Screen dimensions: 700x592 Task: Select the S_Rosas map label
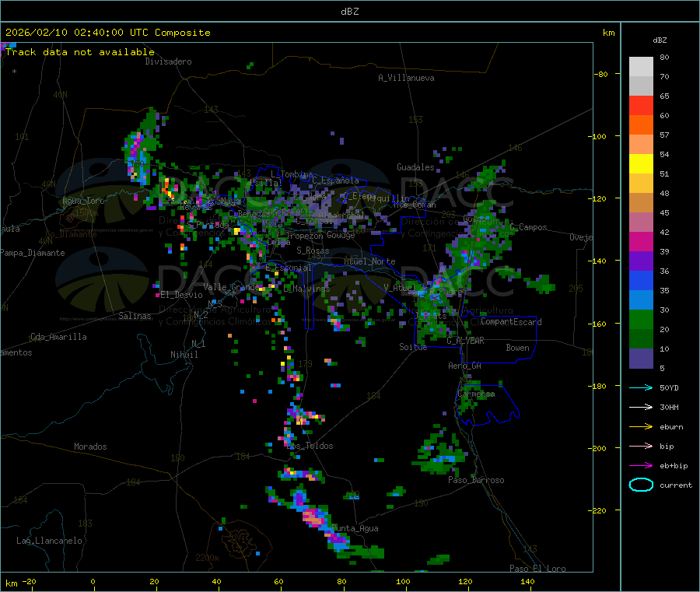313,250
